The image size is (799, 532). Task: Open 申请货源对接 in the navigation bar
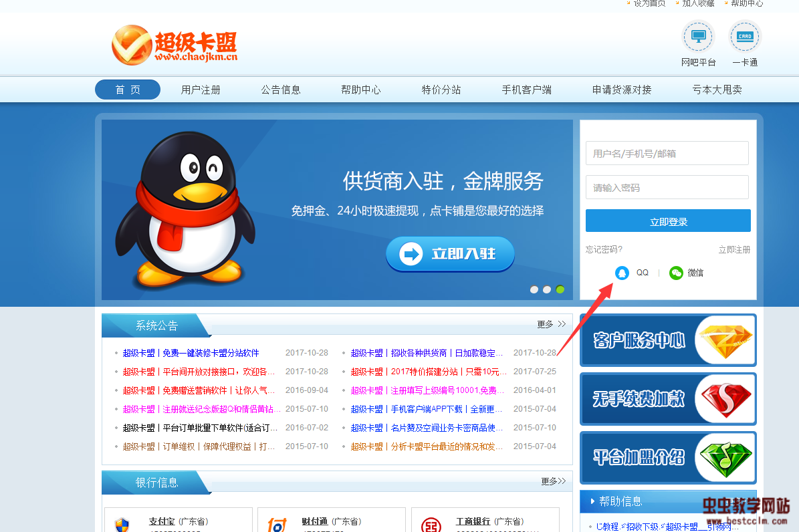click(x=622, y=90)
